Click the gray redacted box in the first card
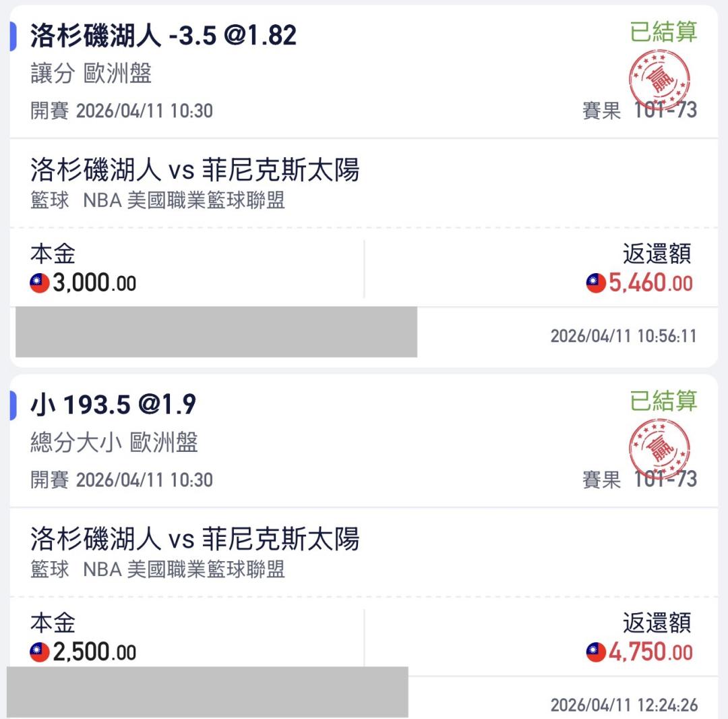The height and width of the screenshot is (719, 728). pyautogui.click(x=216, y=332)
